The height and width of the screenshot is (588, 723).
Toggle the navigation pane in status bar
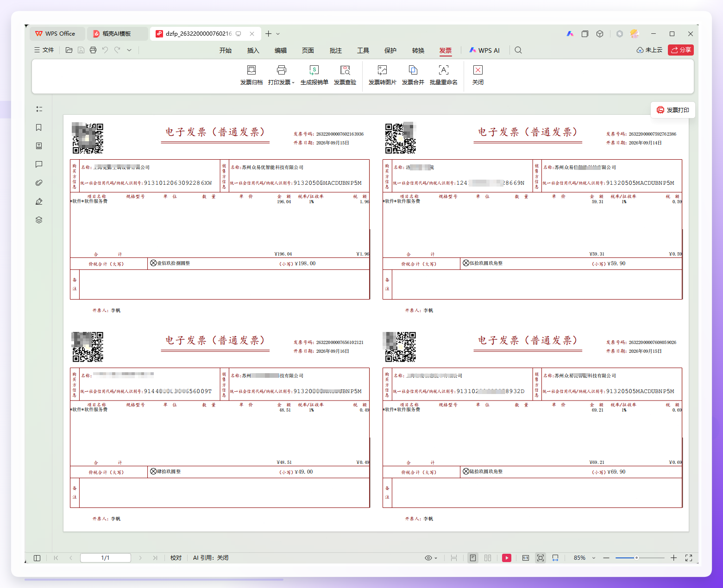[x=37, y=558]
